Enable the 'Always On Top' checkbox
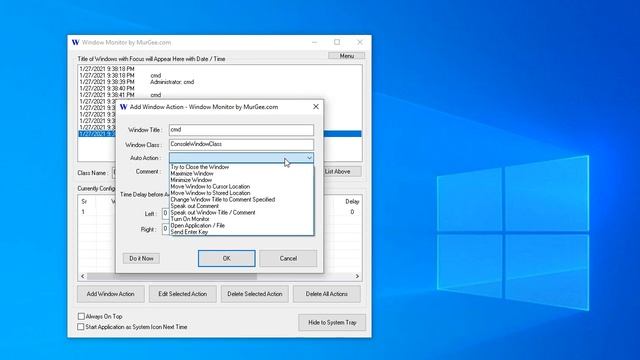 (81, 316)
